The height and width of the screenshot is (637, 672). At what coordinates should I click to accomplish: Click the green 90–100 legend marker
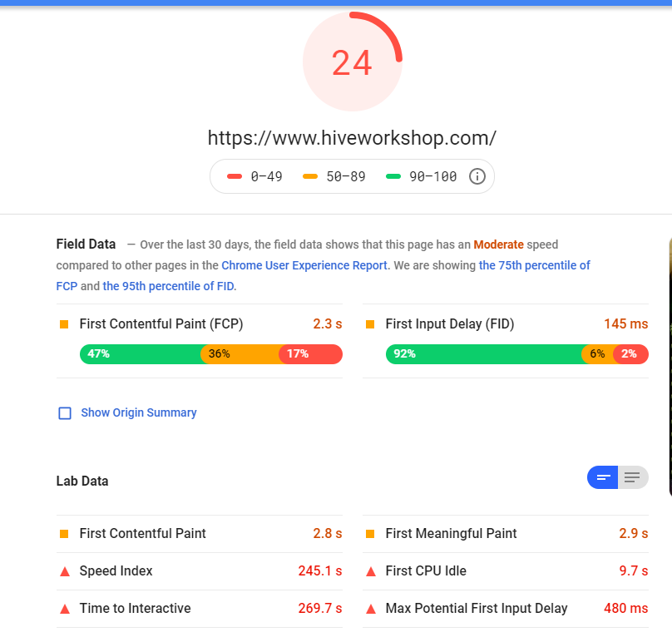click(x=393, y=176)
